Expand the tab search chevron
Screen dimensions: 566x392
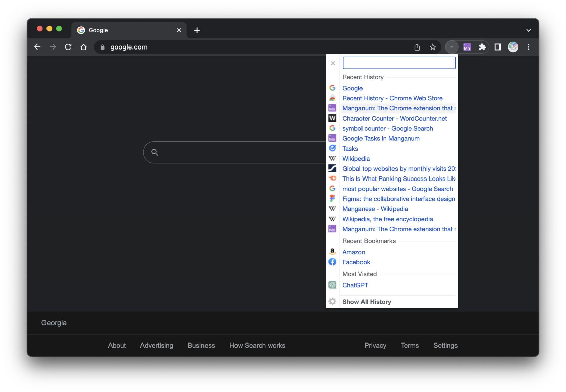pos(528,30)
